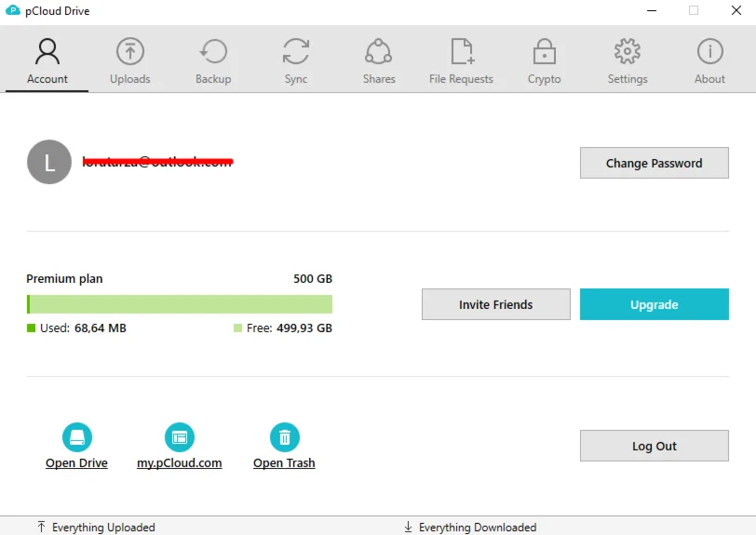
Task: Click the Free 499,93 GB value
Action: tap(304, 328)
